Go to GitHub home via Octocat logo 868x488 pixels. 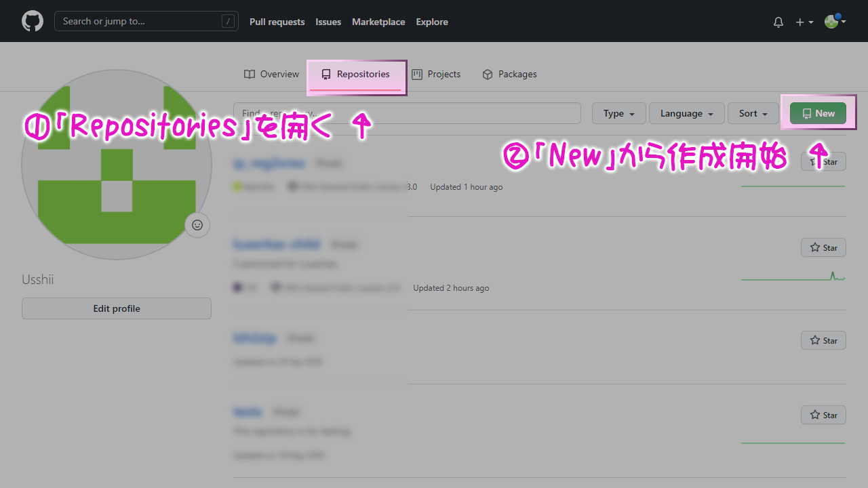pos(32,21)
